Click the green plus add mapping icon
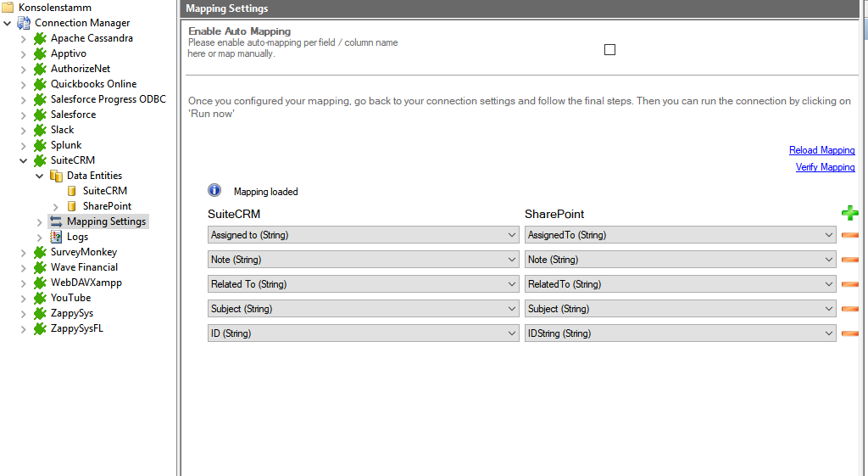This screenshot has width=868, height=476. pos(849,213)
